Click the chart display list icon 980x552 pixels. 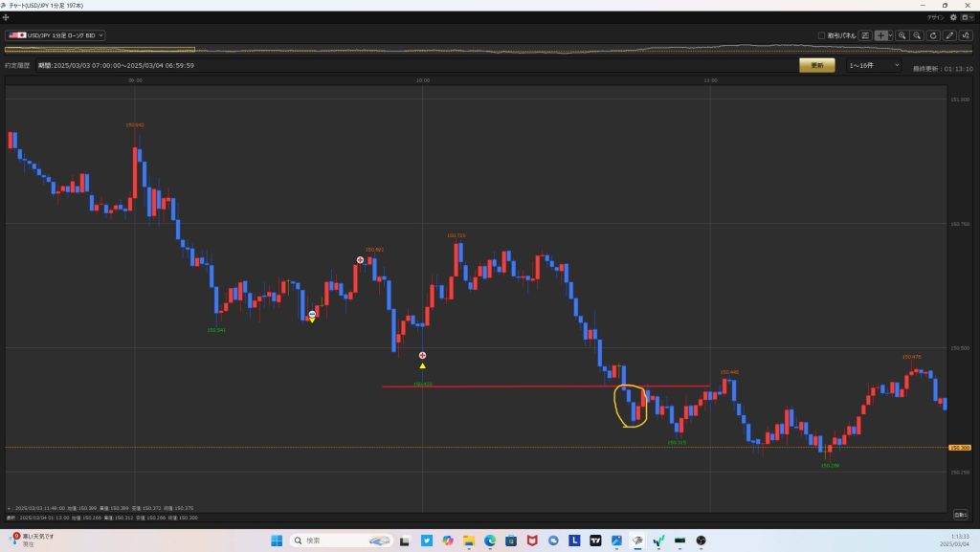(x=865, y=35)
